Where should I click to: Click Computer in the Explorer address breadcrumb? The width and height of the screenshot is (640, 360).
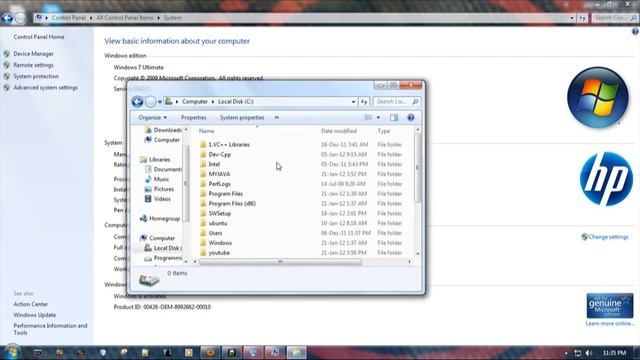click(x=195, y=102)
